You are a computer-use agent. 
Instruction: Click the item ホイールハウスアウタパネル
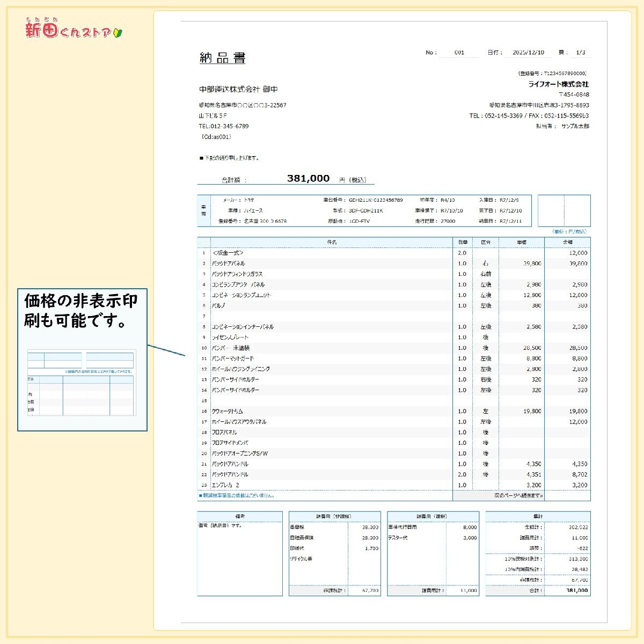point(239,422)
